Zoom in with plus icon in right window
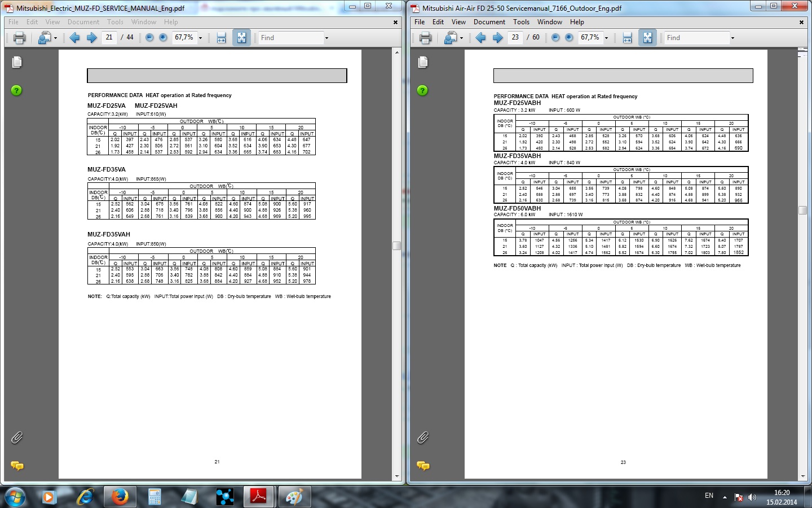The width and height of the screenshot is (812, 508). 569,38
